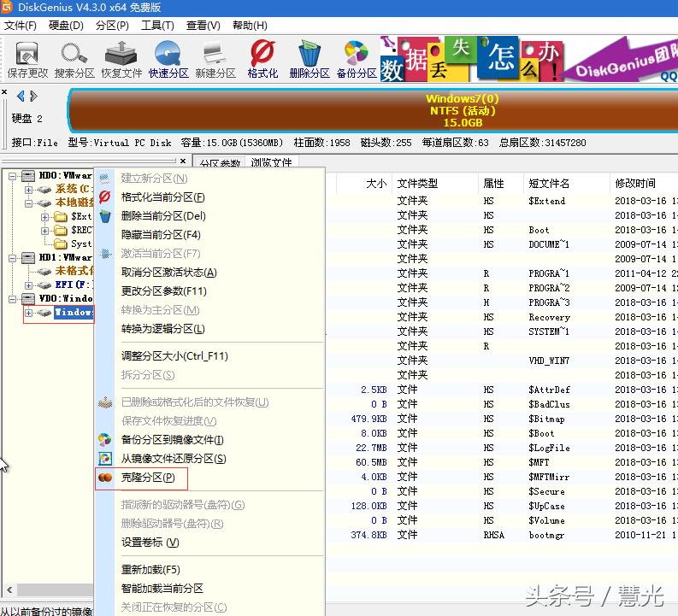Image resolution: width=678 pixels, height=616 pixels.
Task: Click the Recover Files (恢复文件) toolbar icon
Action: coord(121,59)
